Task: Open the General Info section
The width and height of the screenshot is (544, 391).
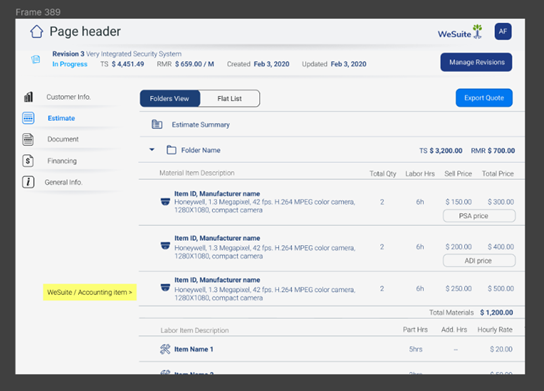Action: click(63, 182)
